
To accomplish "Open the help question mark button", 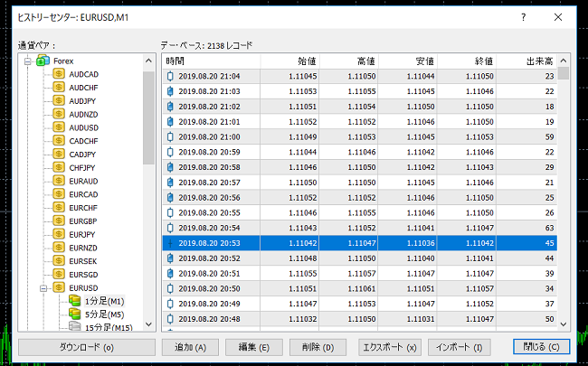I will tap(523, 17).
